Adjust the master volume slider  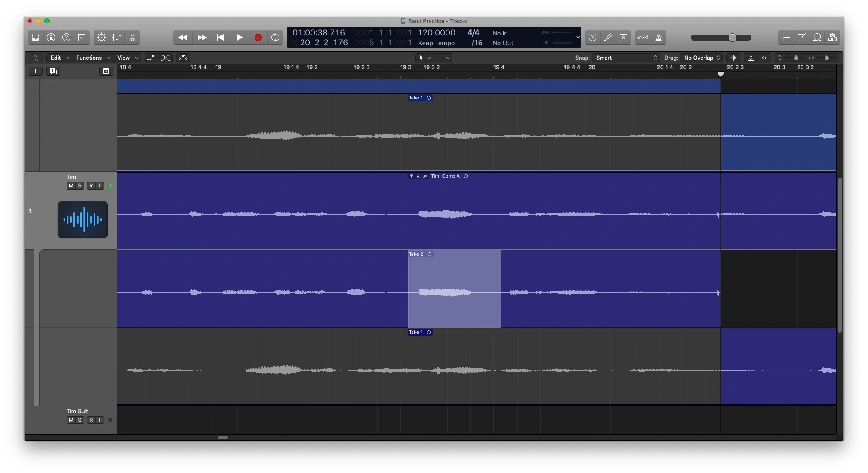point(732,38)
